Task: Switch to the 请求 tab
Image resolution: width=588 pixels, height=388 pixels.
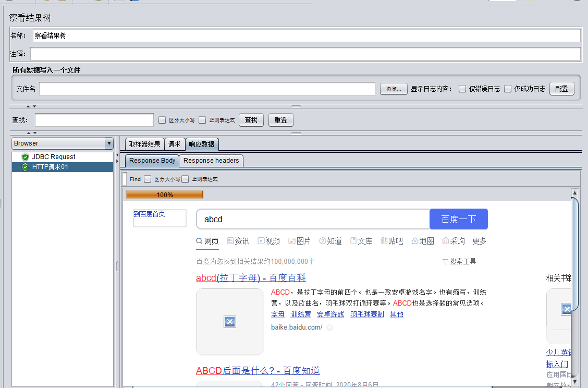Action: [x=175, y=144]
